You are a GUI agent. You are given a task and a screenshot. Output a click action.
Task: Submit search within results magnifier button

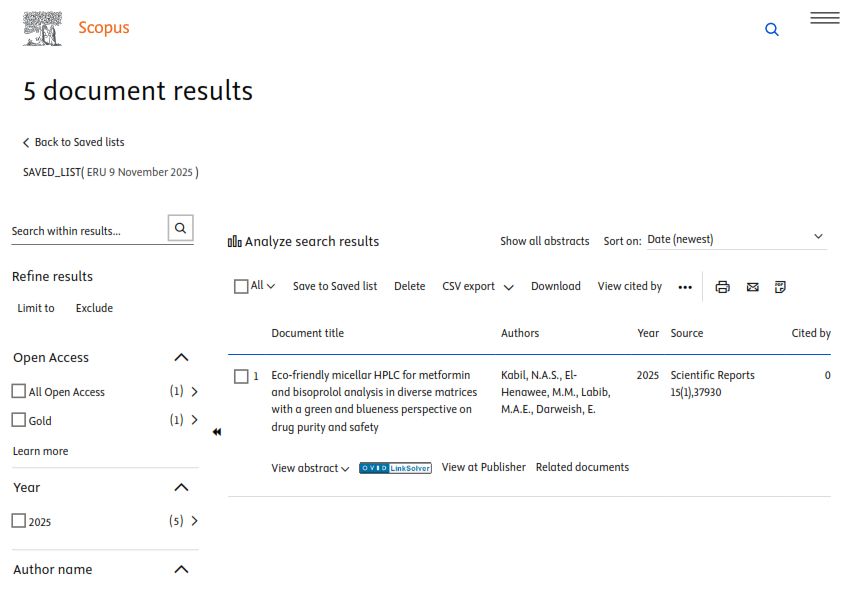(180, 228)
